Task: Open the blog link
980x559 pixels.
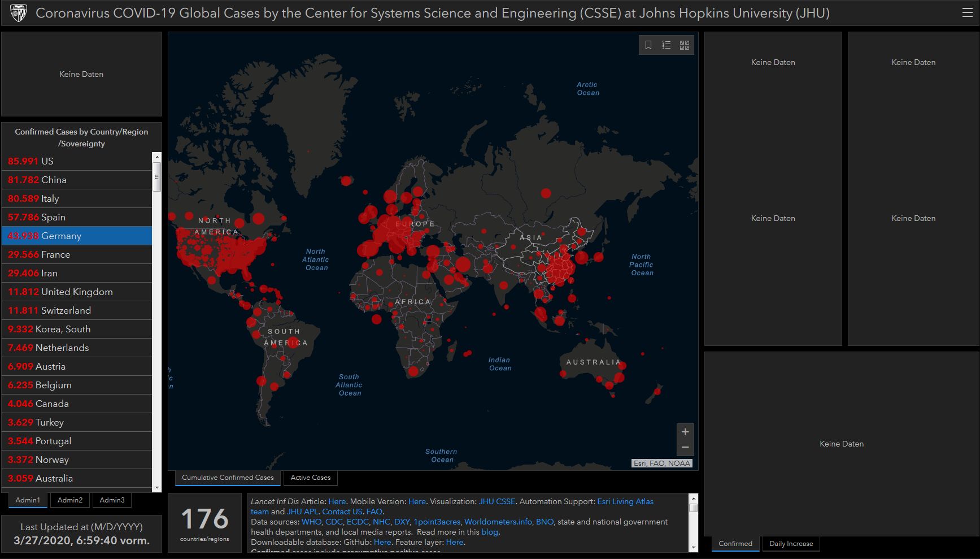Action: tap(489, 532)
